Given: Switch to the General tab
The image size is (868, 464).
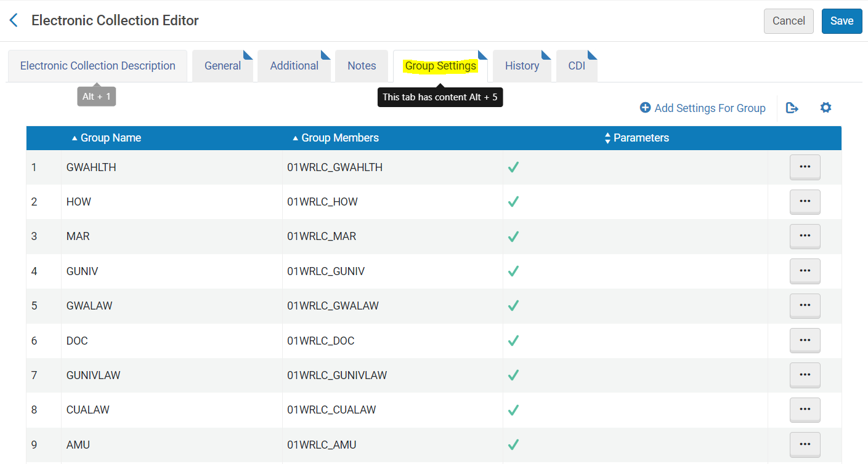Looking at the screenshot, I should click(x=222, y=66).
